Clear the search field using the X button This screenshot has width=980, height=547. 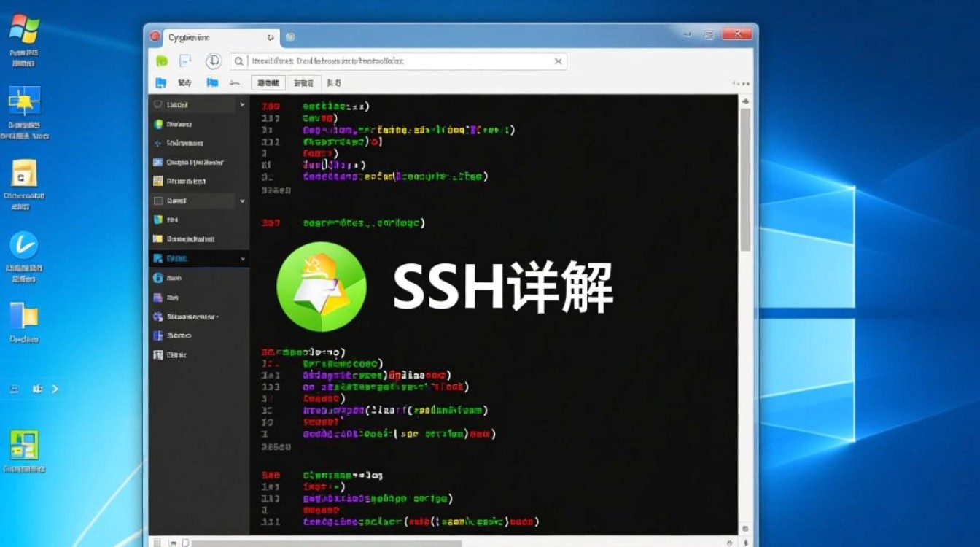pyautogui.click(x=559, y=61)
